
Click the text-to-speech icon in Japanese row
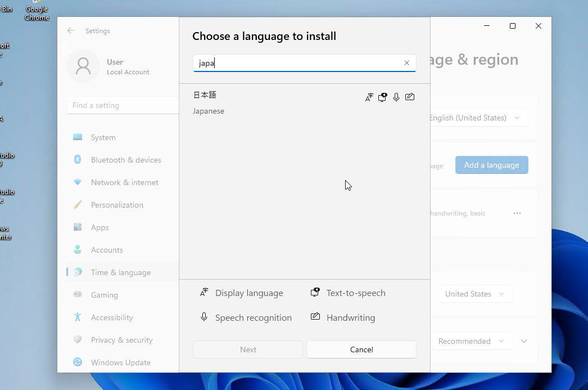[x=383, y=97]
